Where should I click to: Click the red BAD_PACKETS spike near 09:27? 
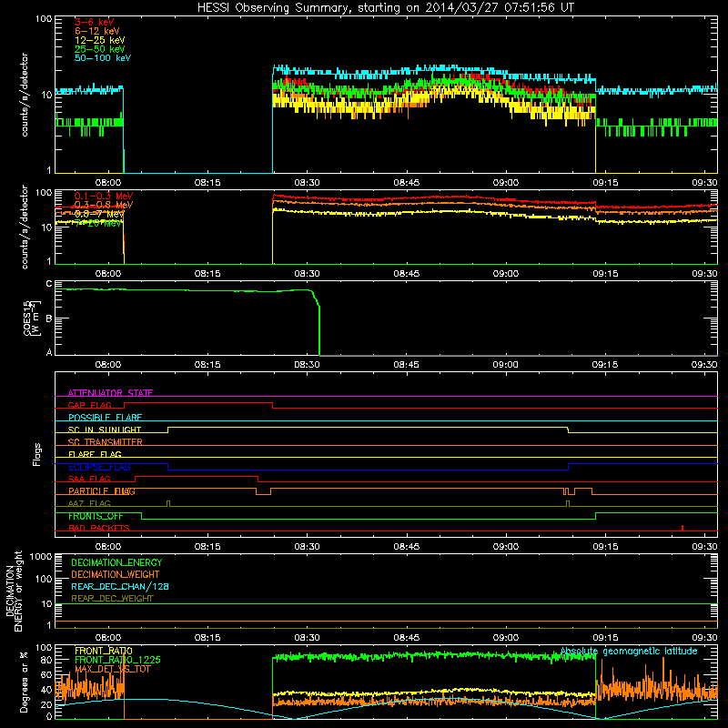[682, 528]
